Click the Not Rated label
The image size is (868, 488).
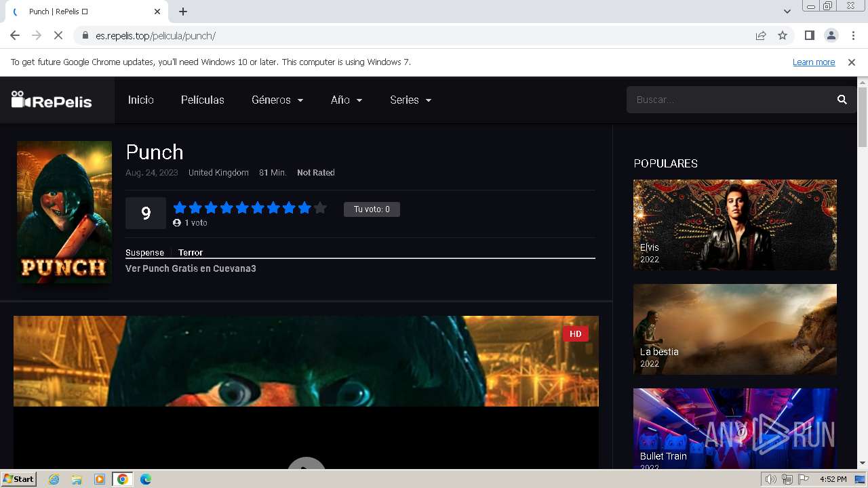[x=316, y=173]
